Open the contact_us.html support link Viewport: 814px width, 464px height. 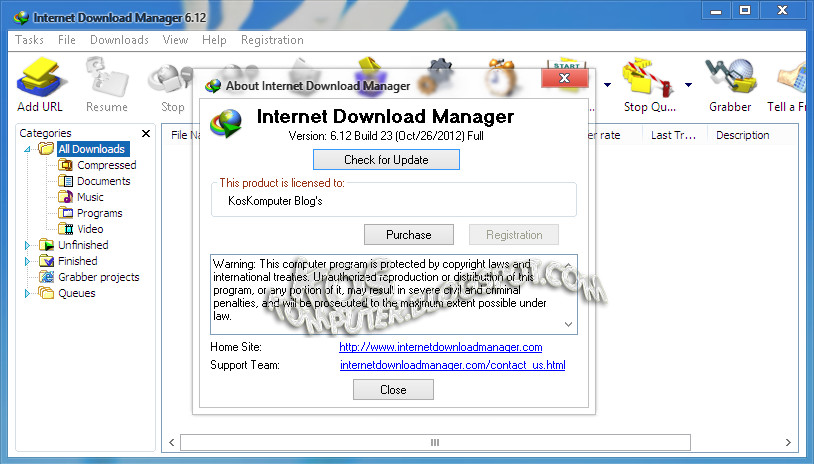click(x=453, y=365)
